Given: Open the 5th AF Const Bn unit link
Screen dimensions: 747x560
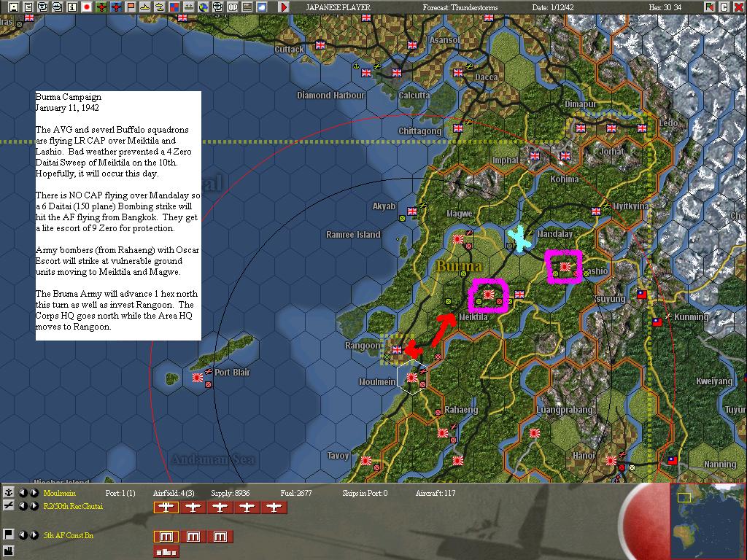Looking at the screenshot, I should (68, 535).
